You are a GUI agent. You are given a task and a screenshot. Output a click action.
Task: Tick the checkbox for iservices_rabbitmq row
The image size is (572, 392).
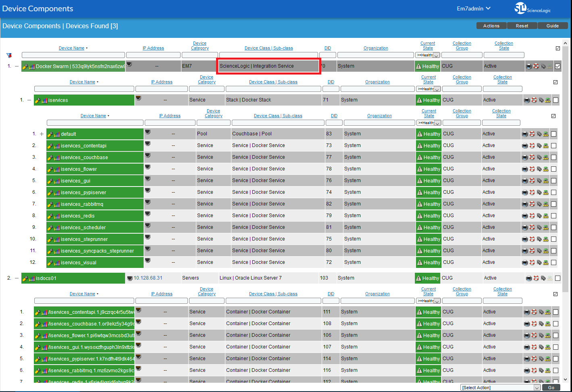[554, 204]
